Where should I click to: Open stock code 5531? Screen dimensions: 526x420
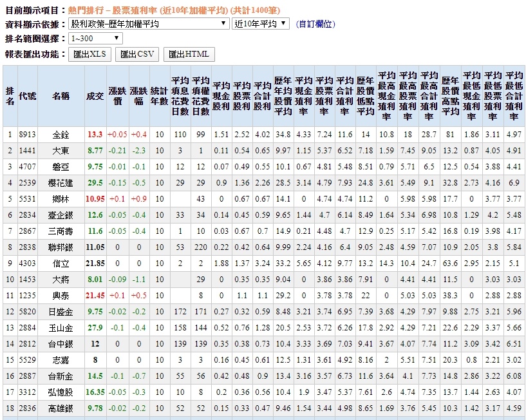point(28,199)
